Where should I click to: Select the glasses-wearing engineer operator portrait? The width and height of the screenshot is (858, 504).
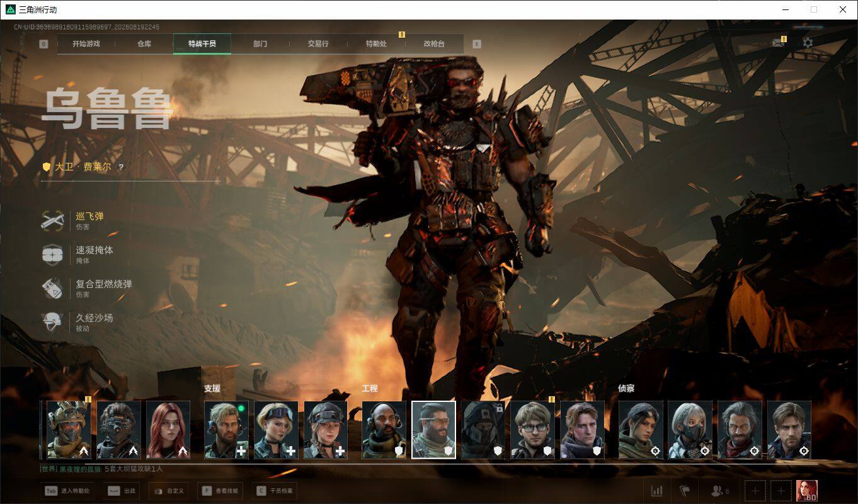[533, 430]
